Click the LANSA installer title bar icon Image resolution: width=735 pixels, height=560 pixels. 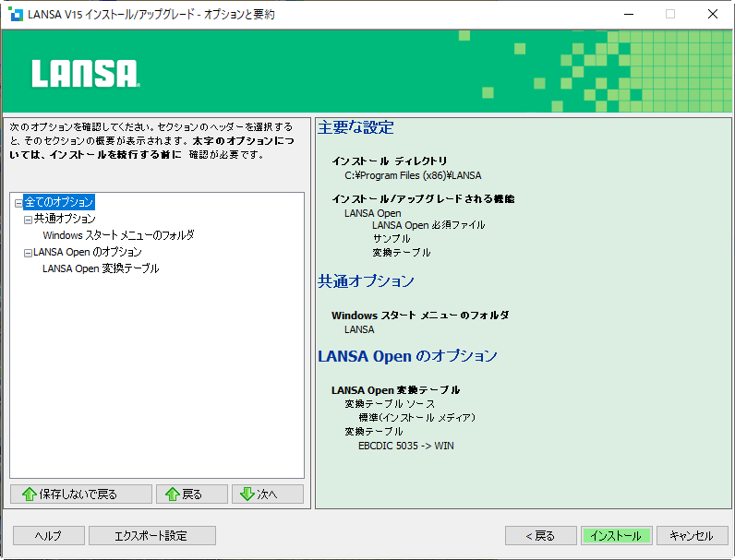pos(16,14)
